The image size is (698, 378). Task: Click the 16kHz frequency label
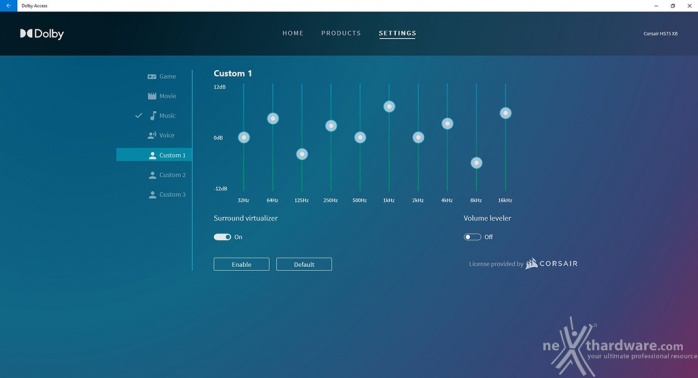tap(505, 200)
